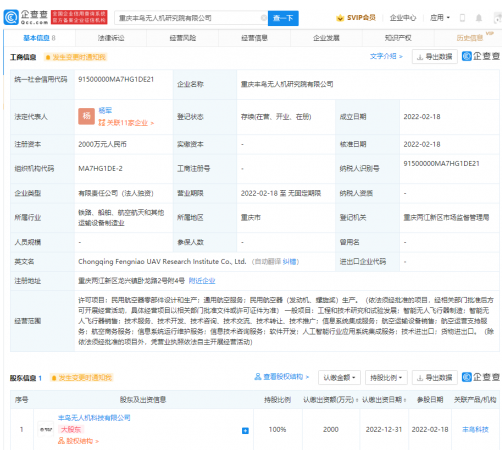This screenshot has height=466, width=504.
Task: Click the 股东信息 section heading
Action: [x=23, y=378]
